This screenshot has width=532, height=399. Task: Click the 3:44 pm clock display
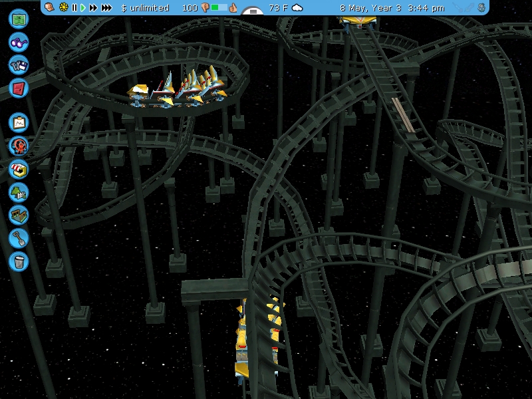pos(426,8)
